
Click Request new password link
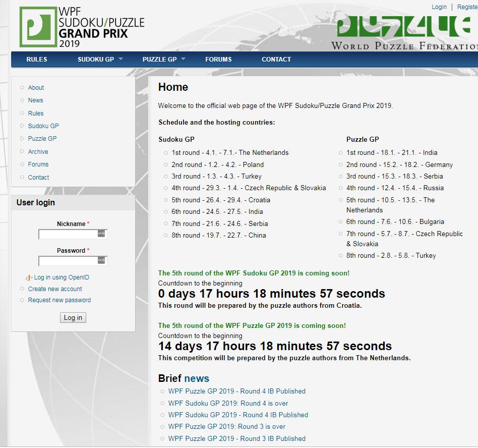point(59,300)
